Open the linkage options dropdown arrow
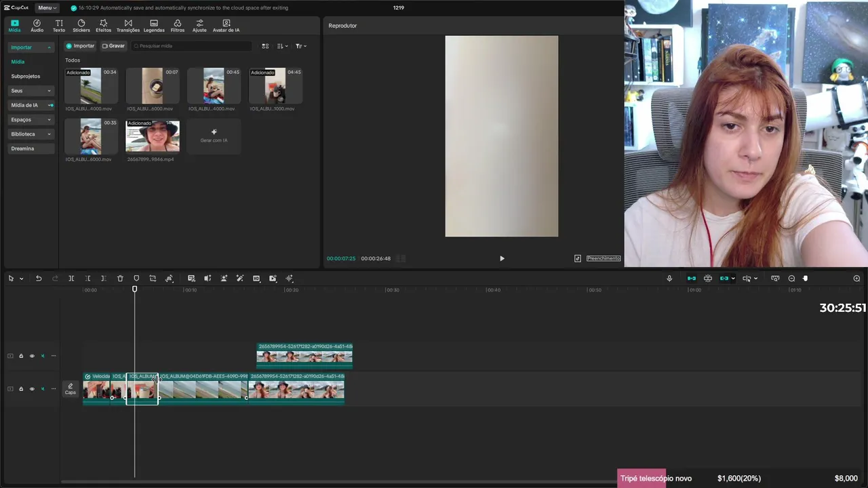868x488 pixels. [733, 279]
